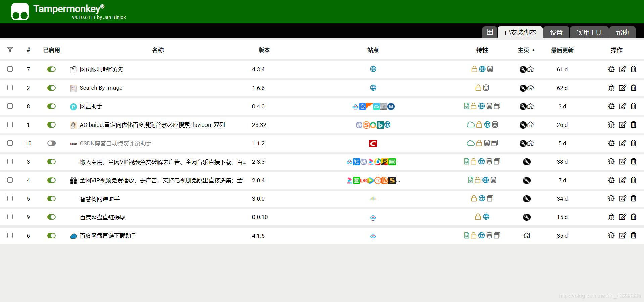Click the Tampermonkey logo icon
This screenshot has height=302, width=644.
pyautogui.click(x=20, y=12)
